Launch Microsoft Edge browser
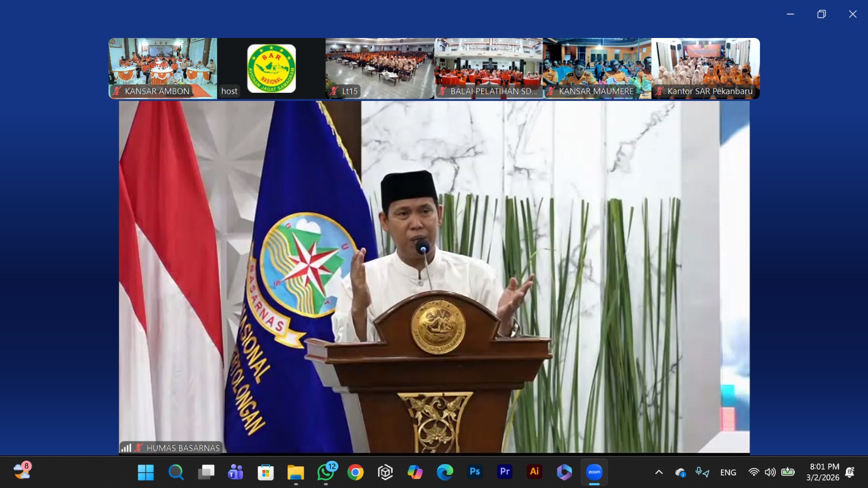 [445, 472]
